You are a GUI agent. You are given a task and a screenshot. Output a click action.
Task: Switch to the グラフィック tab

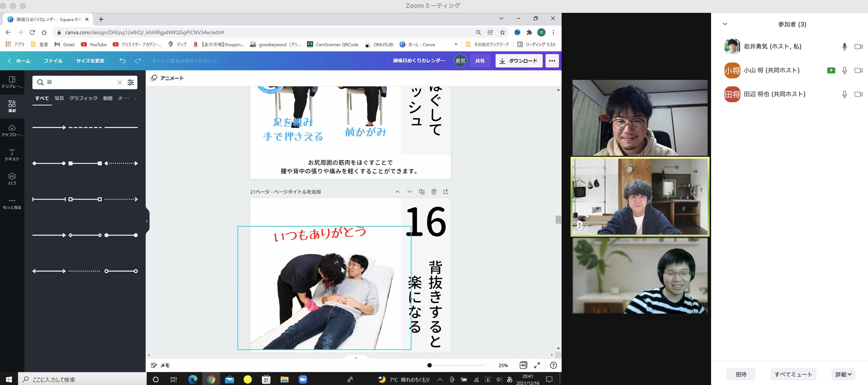click(x=83, y=98)
